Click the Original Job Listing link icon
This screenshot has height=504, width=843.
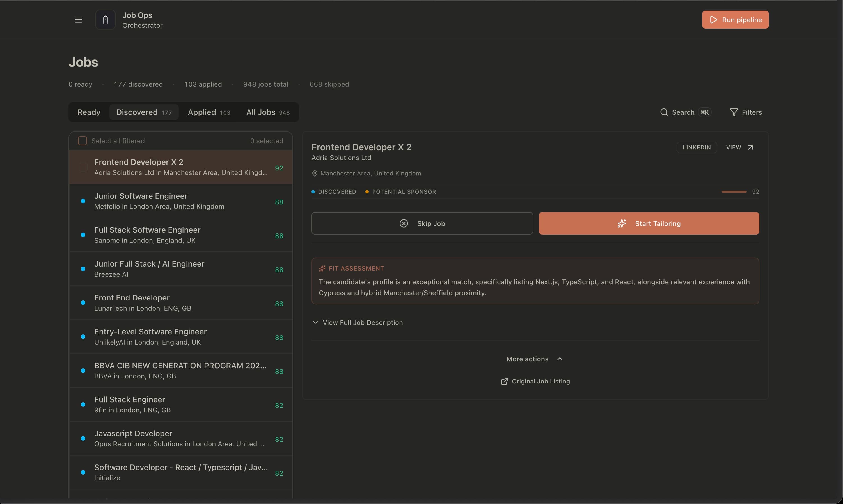point(504,382)
